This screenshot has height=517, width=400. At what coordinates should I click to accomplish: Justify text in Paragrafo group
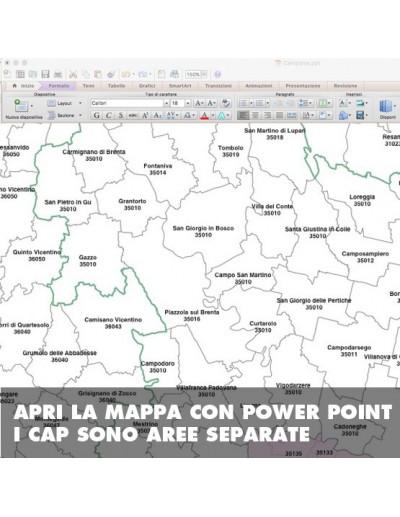(x=279, y=115)
